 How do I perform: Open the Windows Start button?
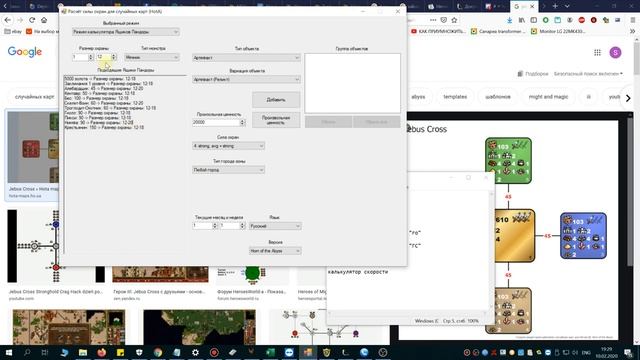click(x=8, y=352)
